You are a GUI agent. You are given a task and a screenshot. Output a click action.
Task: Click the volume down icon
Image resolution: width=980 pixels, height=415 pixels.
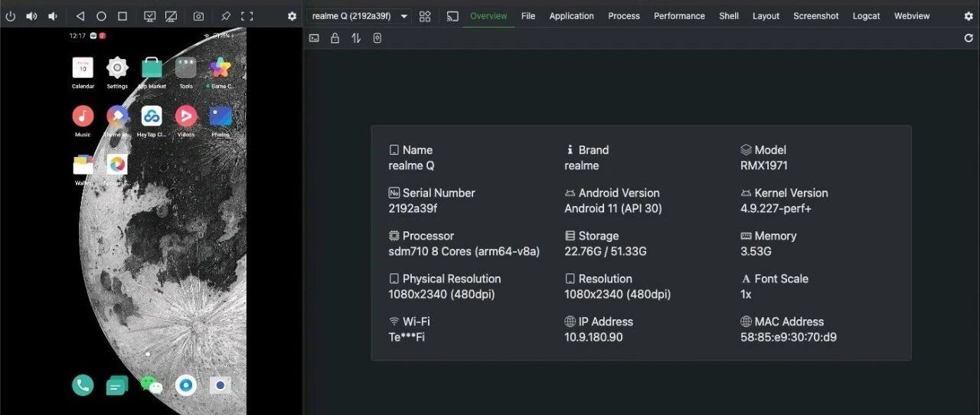53,16
